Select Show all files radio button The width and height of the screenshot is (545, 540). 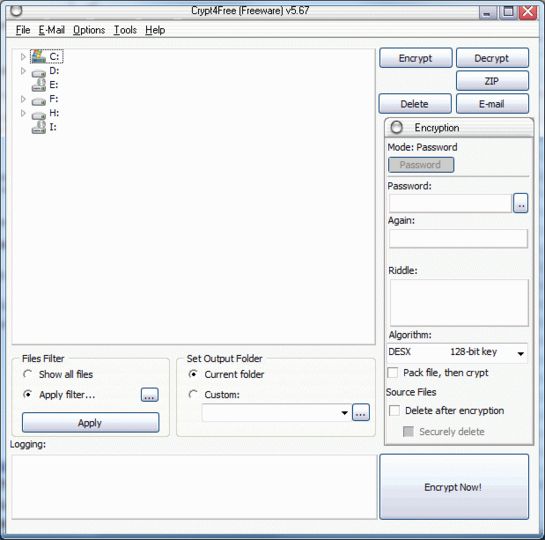[x=27, y=374]
